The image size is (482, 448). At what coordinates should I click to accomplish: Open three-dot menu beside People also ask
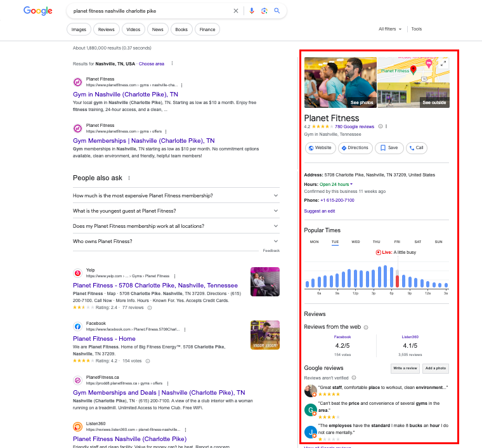(129, 178)
